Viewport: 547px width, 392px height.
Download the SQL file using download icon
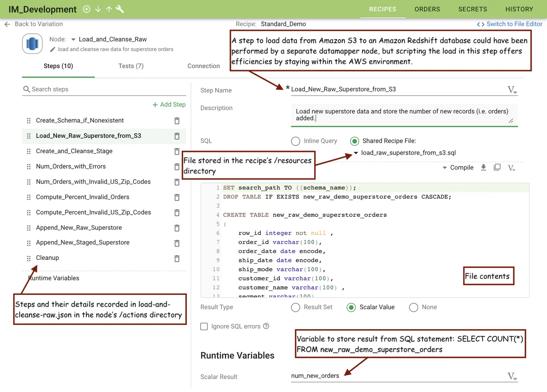[484, 167]
